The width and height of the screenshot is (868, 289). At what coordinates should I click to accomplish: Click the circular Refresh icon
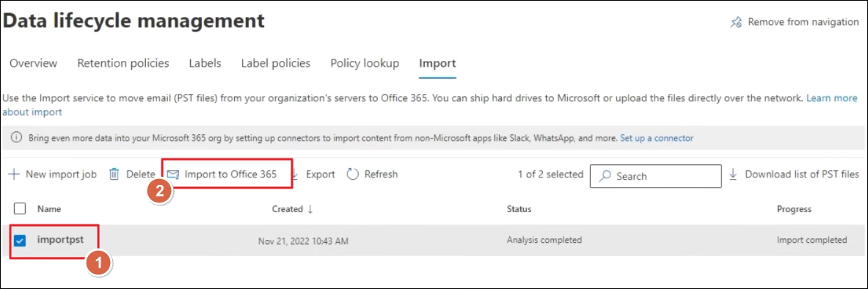(x=353, y=175)
